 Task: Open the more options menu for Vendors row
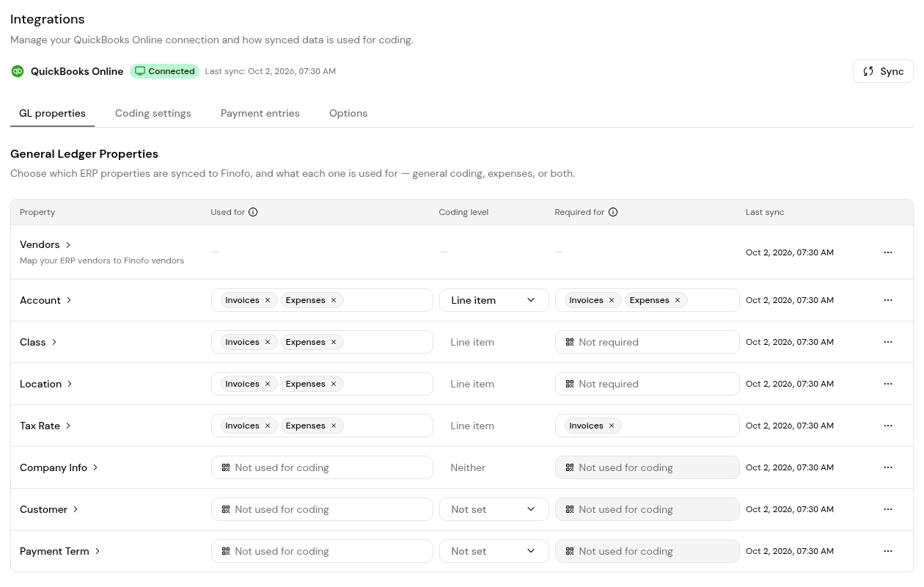click(x=888, y=252)
